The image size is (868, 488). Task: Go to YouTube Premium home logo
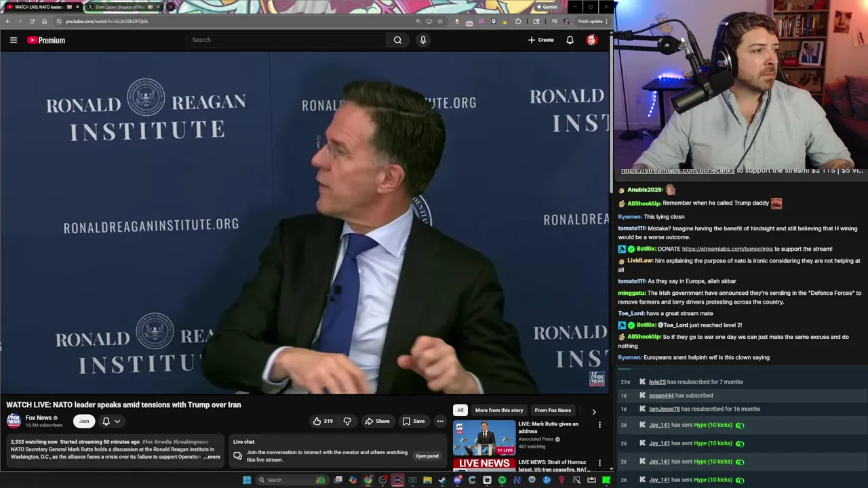tap(46, 40)
